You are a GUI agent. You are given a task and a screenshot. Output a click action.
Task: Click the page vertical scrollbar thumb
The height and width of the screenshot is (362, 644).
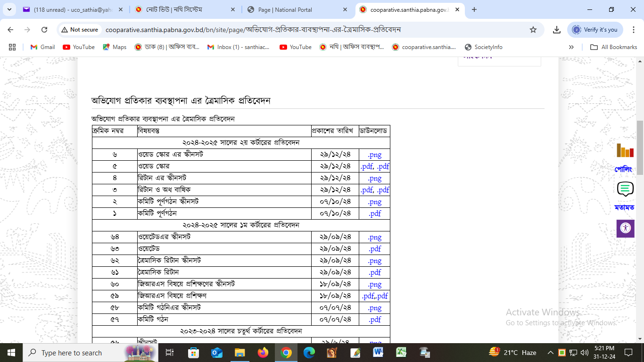click(x=640, y=141)
